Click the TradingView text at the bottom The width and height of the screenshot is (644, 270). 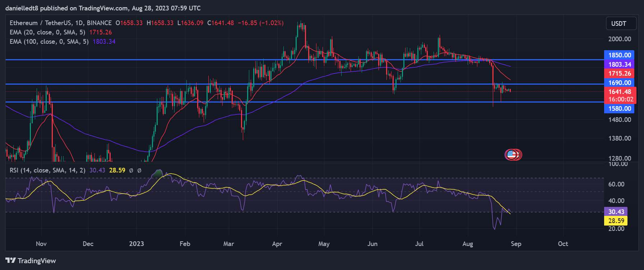(37, 261)
